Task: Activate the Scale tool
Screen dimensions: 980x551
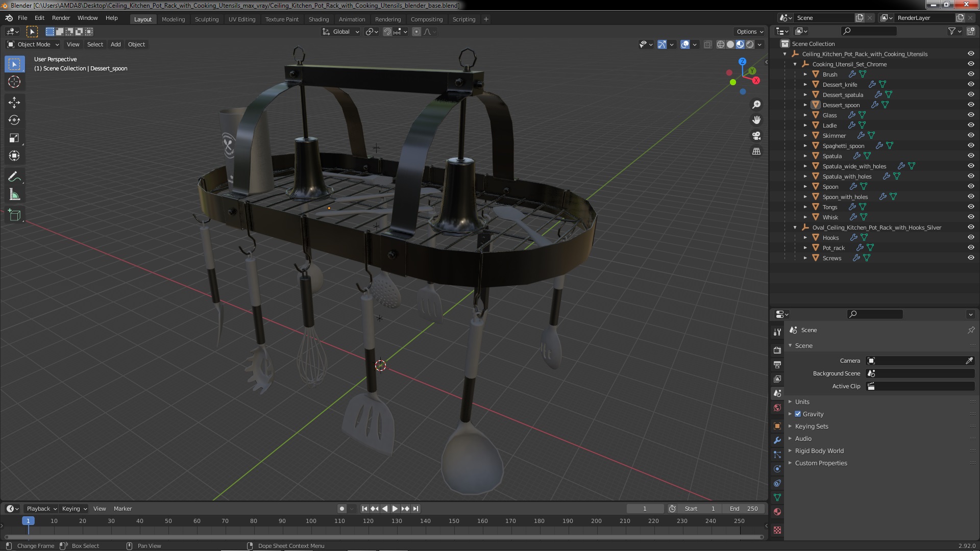Action: (x=14, y=138)
